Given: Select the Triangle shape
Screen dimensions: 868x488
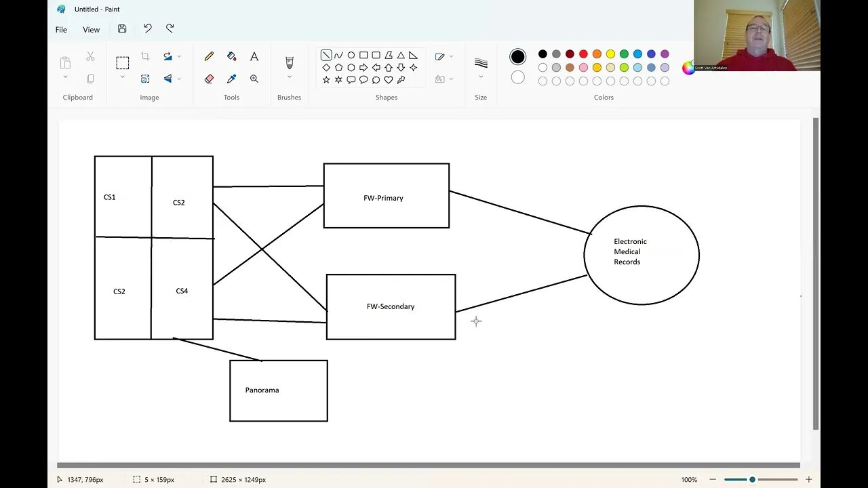Looking at the screenshot, I should (401, 55).
